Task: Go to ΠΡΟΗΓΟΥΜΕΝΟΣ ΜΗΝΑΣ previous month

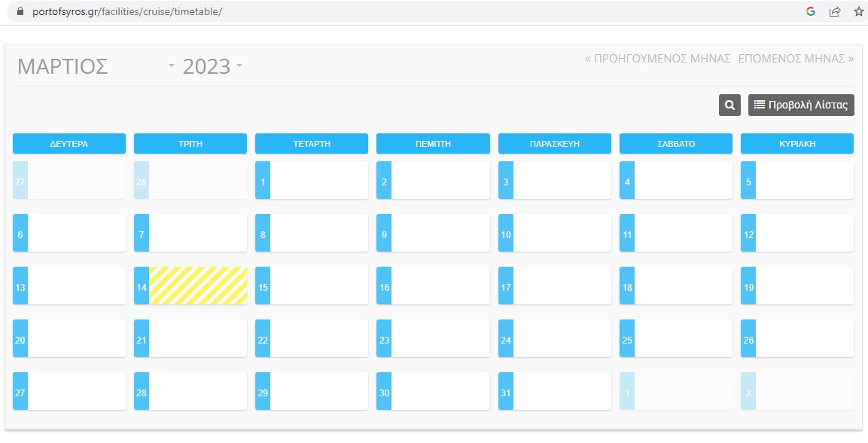Action: [x=657, y=58]
